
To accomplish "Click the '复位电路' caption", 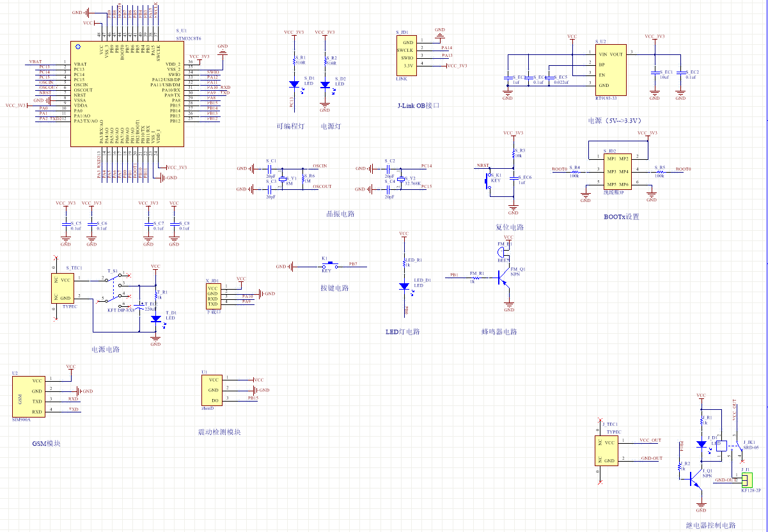I will pos(510,227).
